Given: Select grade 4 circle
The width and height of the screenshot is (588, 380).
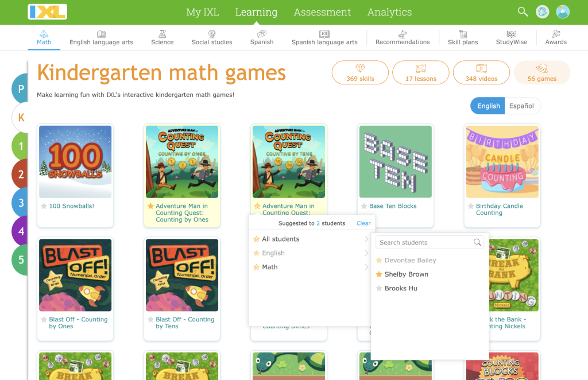Looking at the screenshot, I should [x=21, y=231].
